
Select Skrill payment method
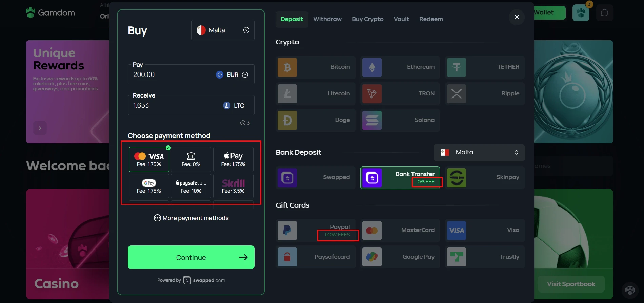pyautogui.click(x=233, y=186)
